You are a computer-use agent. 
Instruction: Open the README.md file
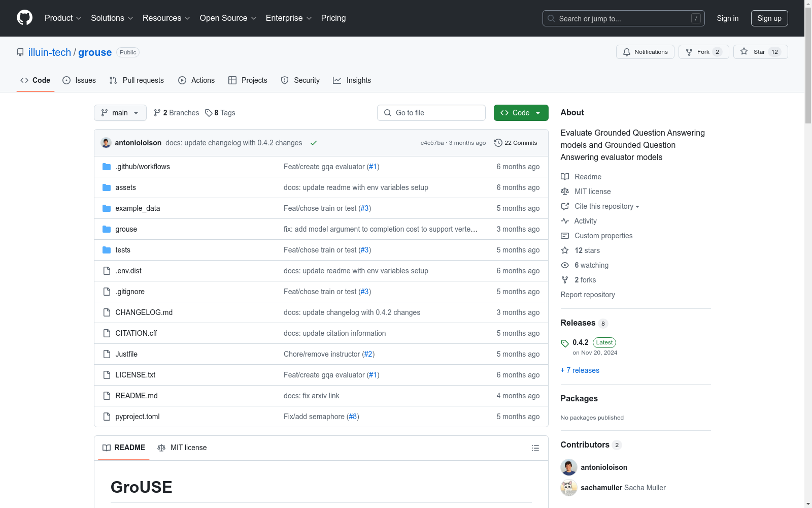[137, 396]
